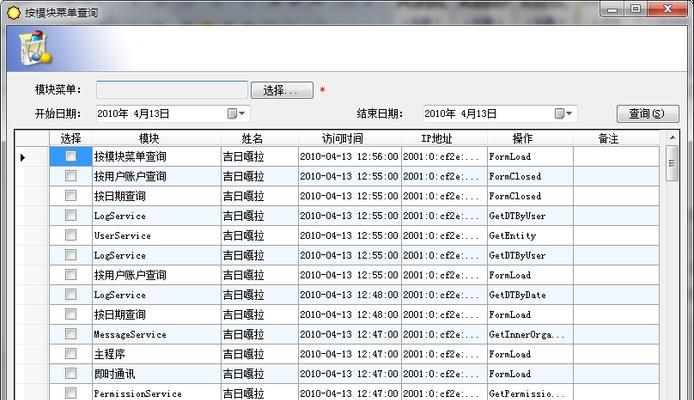The image size is (694, 400).
Task: Toggle checkbox for 主程序 row
Action: click(71, 354)
